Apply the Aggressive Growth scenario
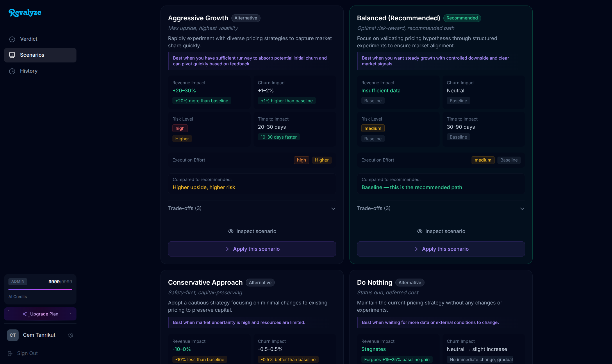Viewport: 612px width, 364px height. tap(252, 249)
